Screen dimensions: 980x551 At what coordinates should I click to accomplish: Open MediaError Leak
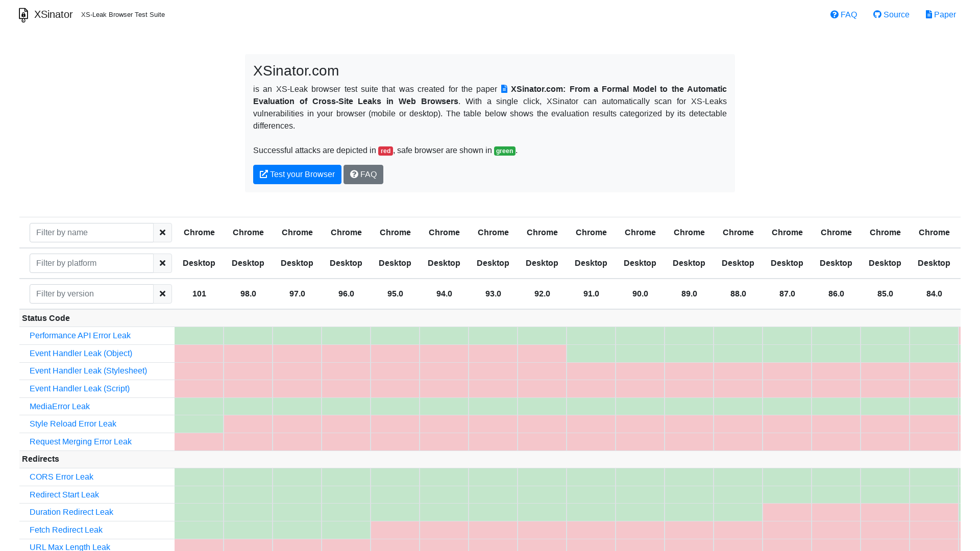pos(60,407)
